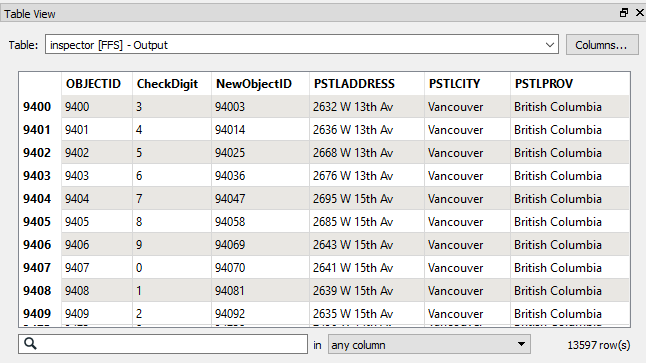Screen dimensions: 646x363
Task: Close the Table View panel
Action: (x=640, y=13)
